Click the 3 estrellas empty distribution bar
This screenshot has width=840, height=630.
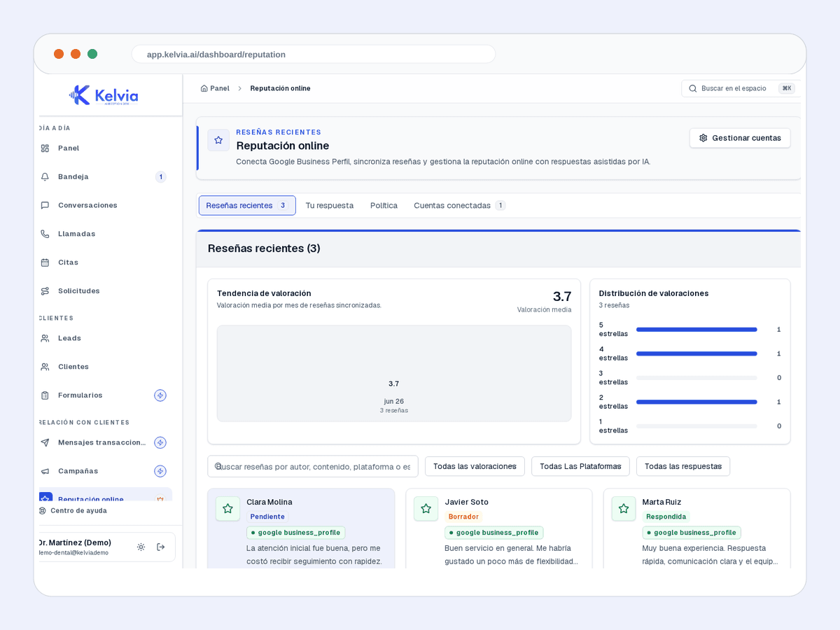pos(696,378)
